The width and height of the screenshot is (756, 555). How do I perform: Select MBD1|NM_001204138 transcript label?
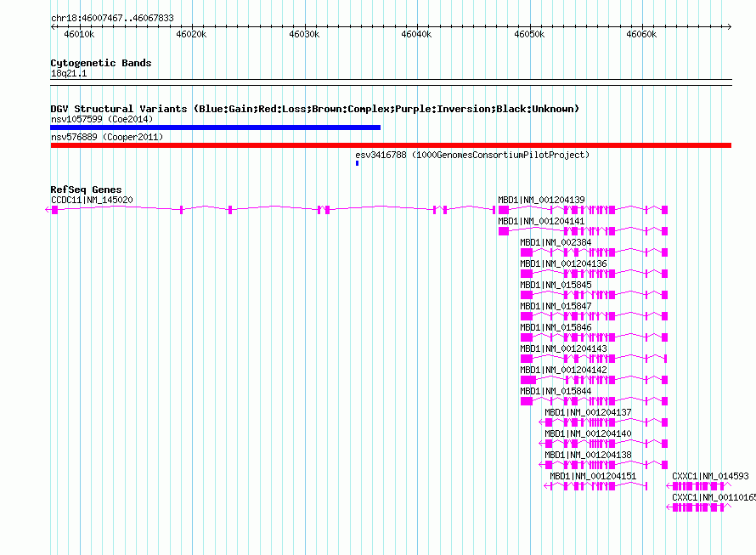pyautogui.click(x=588, y=455)
